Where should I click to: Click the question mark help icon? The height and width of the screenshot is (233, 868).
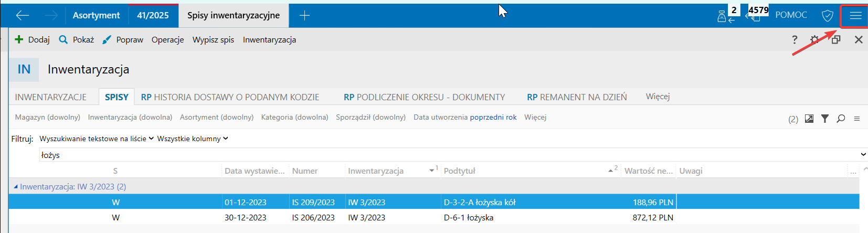pos(795,40)
